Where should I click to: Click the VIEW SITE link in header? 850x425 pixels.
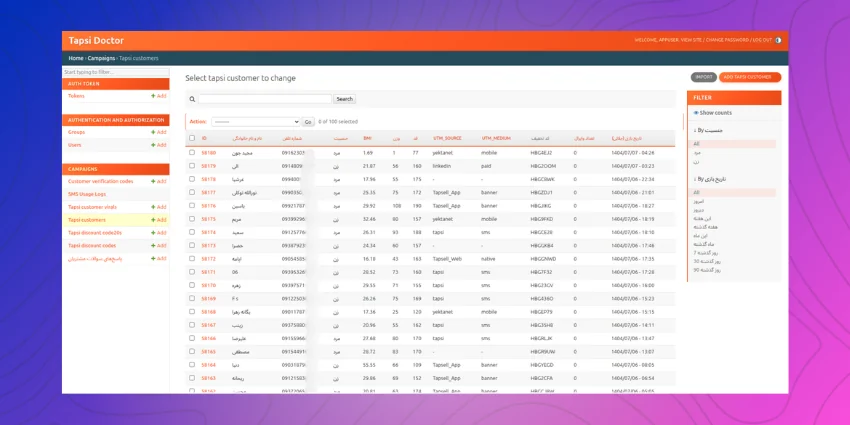point(691,40)
